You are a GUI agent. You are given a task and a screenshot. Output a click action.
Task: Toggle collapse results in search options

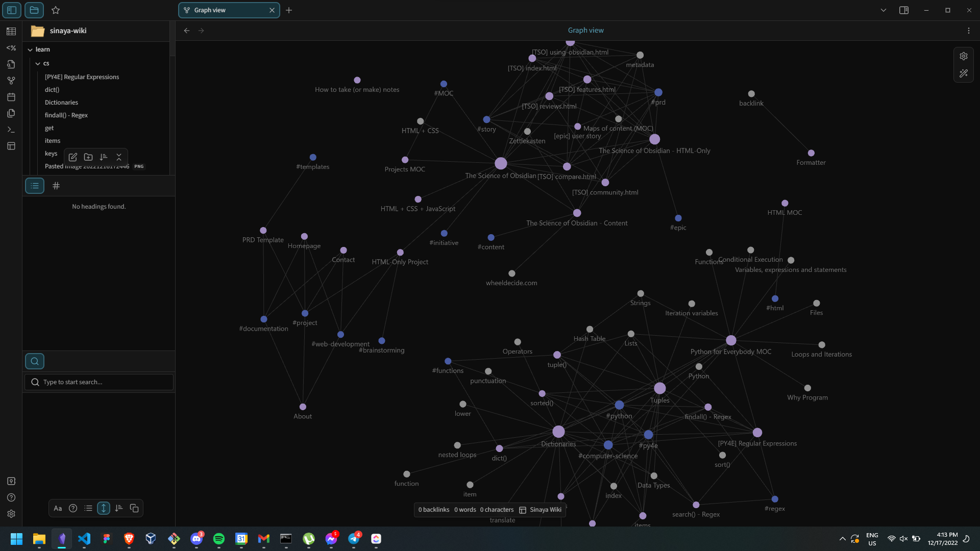(88, 508)
